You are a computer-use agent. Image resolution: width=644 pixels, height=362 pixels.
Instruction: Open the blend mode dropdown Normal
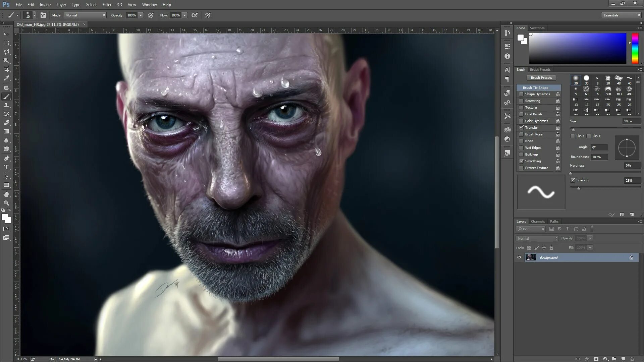coord(537,238)
